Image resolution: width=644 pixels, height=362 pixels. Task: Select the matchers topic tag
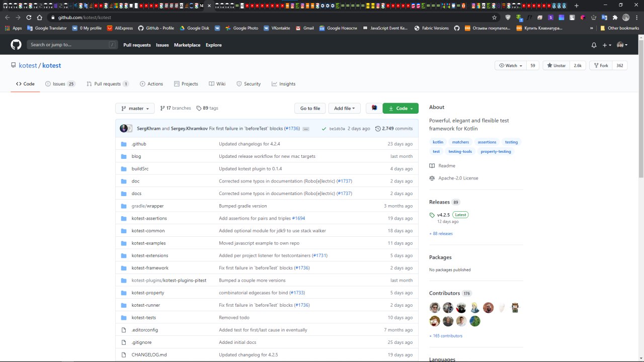pos(460,142)
